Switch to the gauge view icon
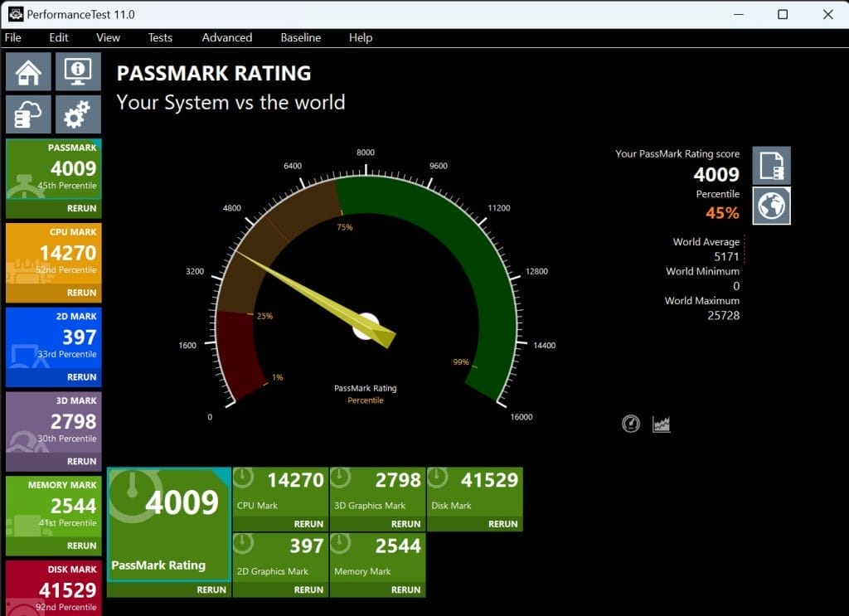The image size is (849, 616). (631, 424)
